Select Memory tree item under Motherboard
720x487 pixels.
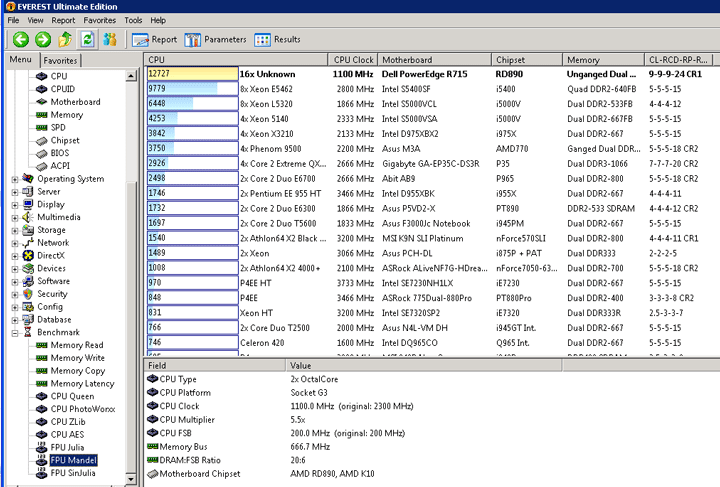point(67,115)
